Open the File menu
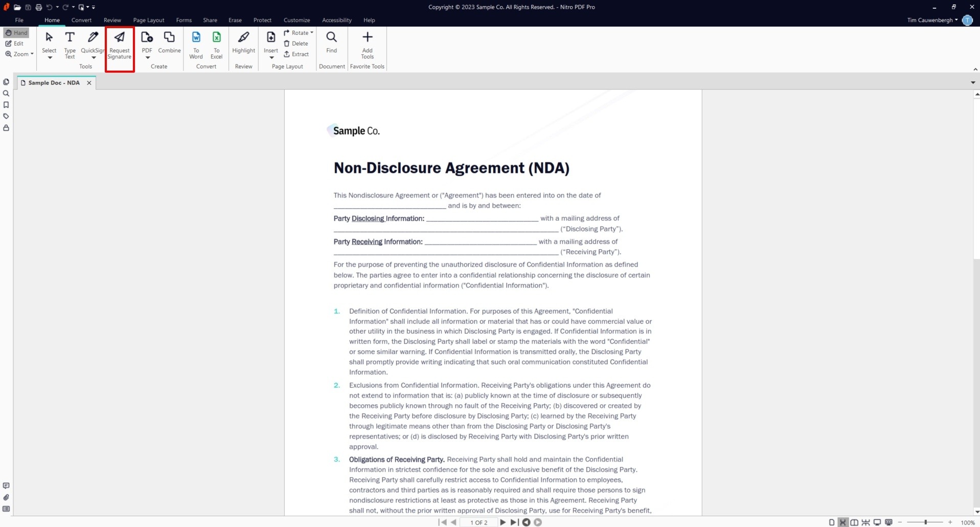The image size is (980, 527). click(x=19, y=20)
